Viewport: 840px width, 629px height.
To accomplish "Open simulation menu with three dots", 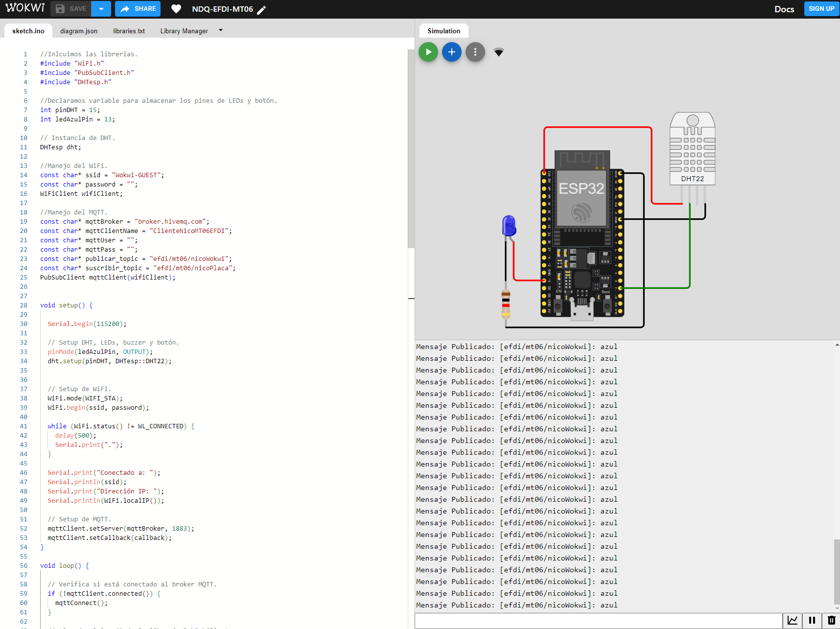I will coord(475,52).
